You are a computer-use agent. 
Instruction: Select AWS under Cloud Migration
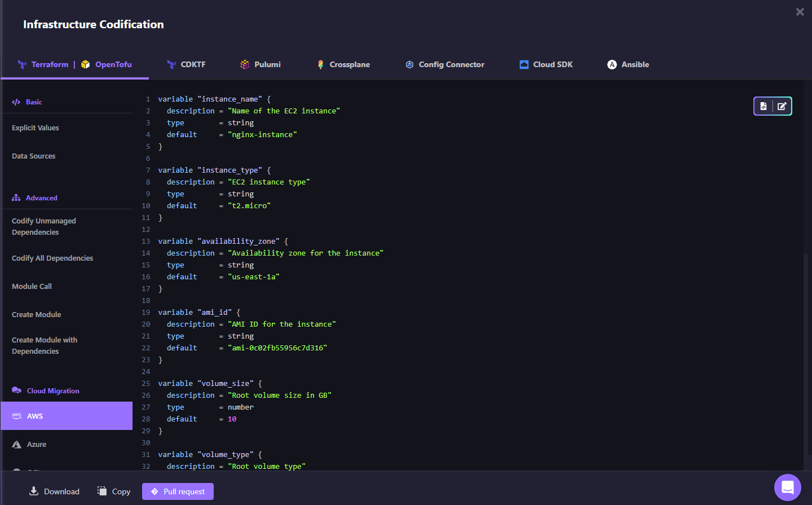pos(67,416)
